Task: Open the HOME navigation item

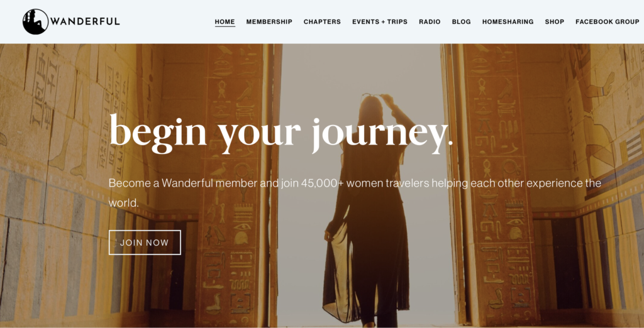Action: 225,22
